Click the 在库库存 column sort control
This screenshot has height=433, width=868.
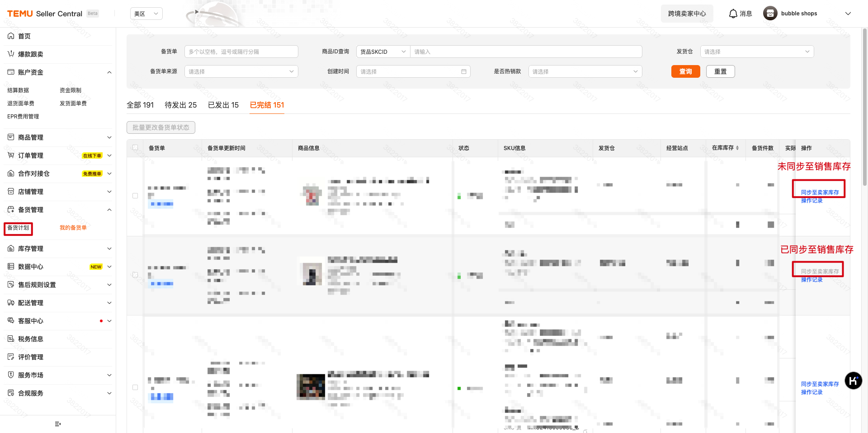coord(737,148)
